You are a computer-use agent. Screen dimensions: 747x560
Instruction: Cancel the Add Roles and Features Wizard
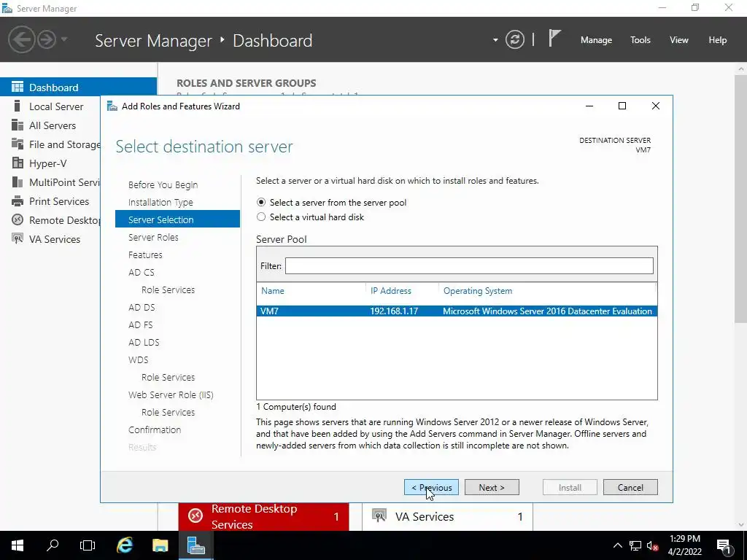(630, 487)
